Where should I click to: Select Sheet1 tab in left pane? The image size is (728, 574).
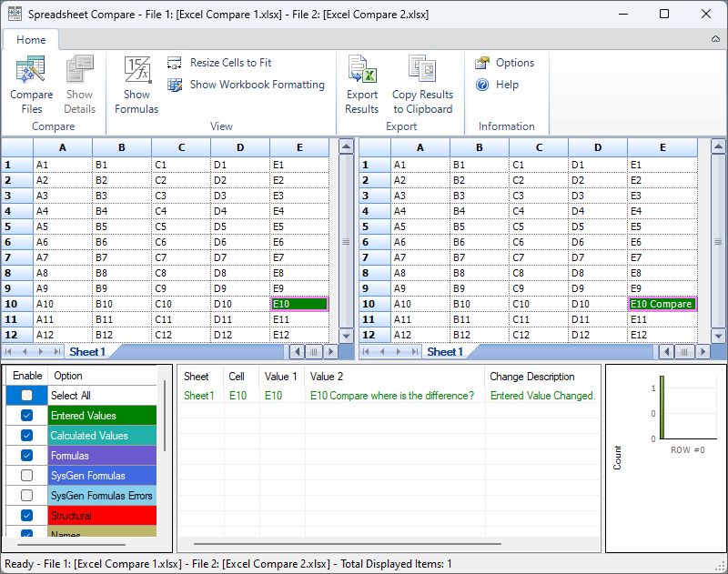click(x=87, y=352)
